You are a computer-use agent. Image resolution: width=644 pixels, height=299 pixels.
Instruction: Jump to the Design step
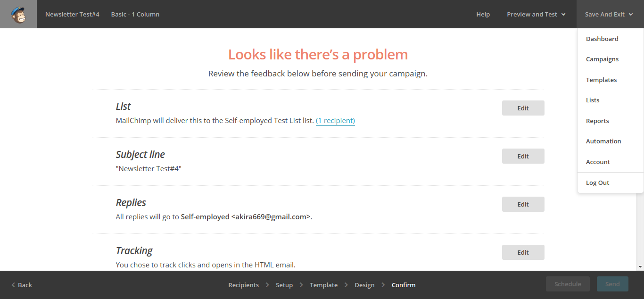click(364, 285)
